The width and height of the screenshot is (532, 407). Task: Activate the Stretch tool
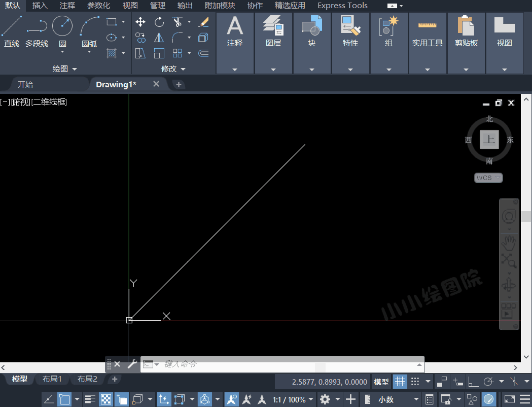click(140, 53)
